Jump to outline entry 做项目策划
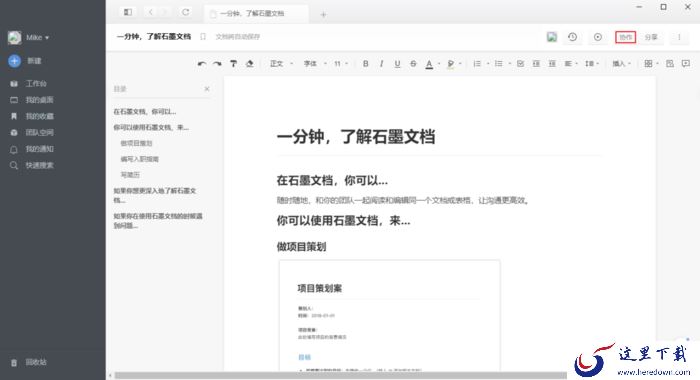The image size is (700, 380). pos(136,143)
